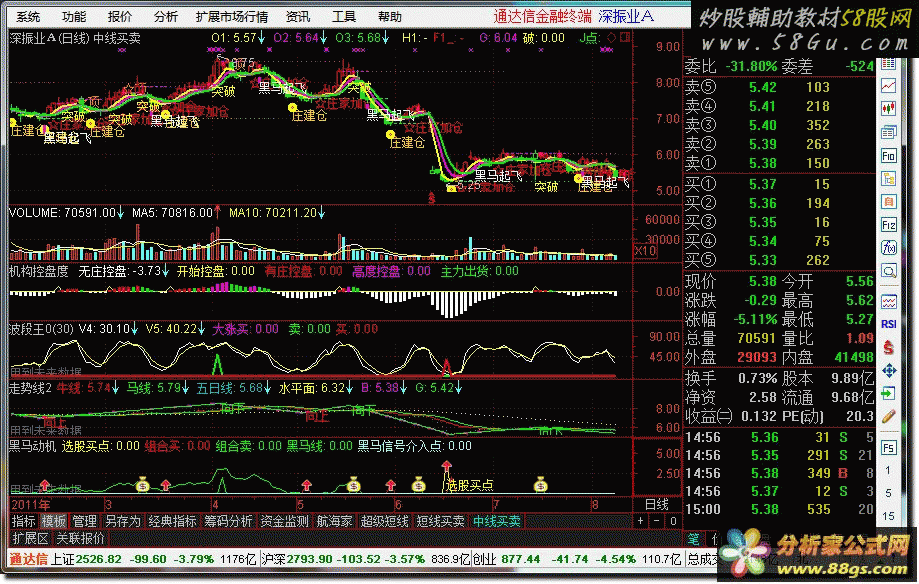This screenshot has height=584, width=919.
Task: Open the wave indicator chart icon
Action: [889, 301]
